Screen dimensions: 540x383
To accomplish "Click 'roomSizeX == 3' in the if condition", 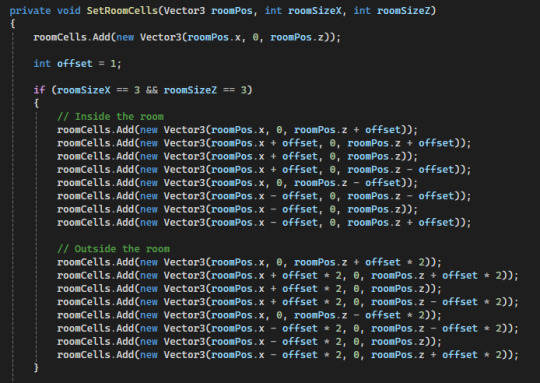I will tap(98, 90).
